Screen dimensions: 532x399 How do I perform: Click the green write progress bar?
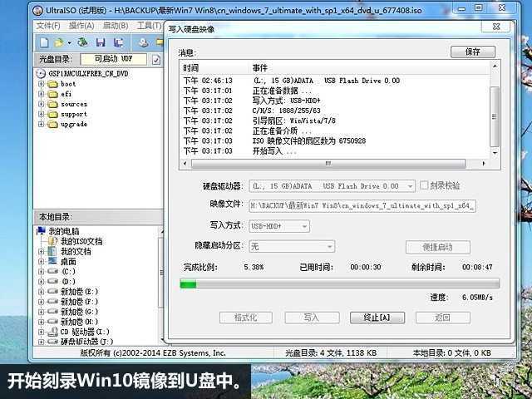[339, 283]
